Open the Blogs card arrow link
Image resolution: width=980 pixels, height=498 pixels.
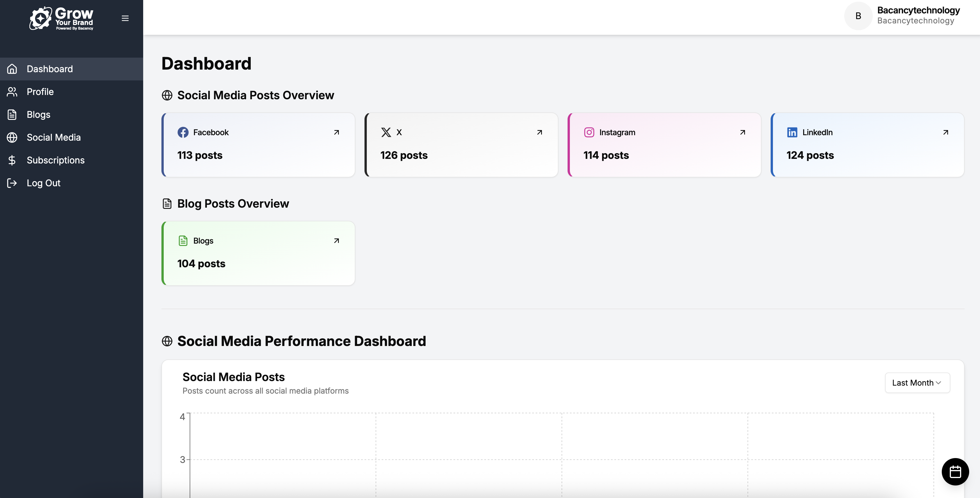[336, 240]
